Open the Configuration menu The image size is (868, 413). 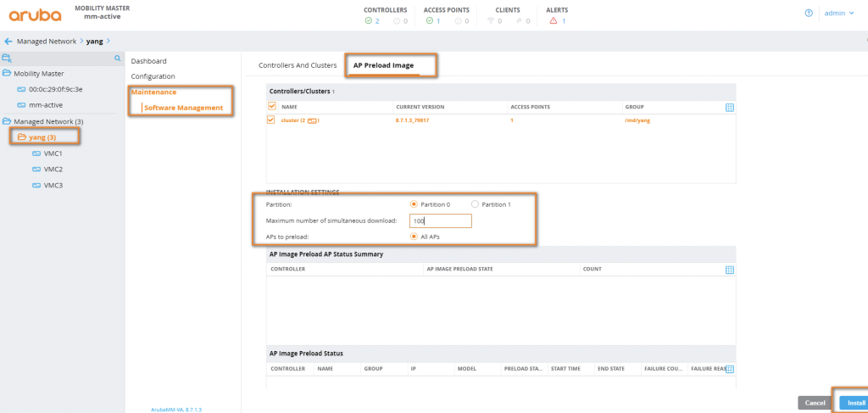click(153, 76)
